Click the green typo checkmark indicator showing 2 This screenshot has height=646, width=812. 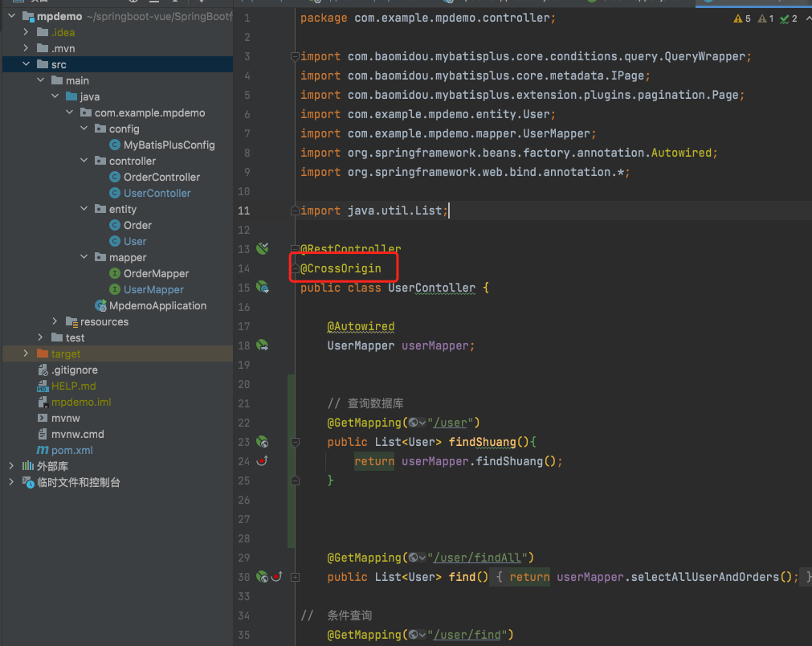click(790, 18)
